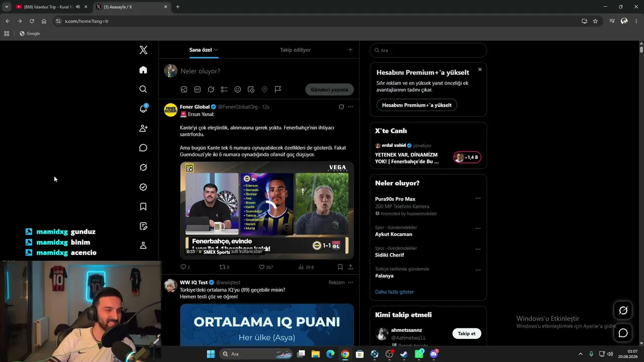The width and height of the screenshot is (644, 362).
Task: Go to Home via sidebar house icon
Action: pos(143,70)
